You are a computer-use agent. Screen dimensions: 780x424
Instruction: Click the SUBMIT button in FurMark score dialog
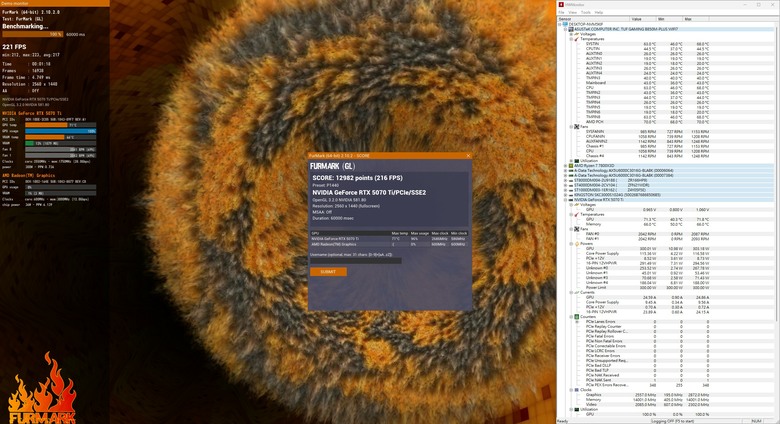coord(328,272)
